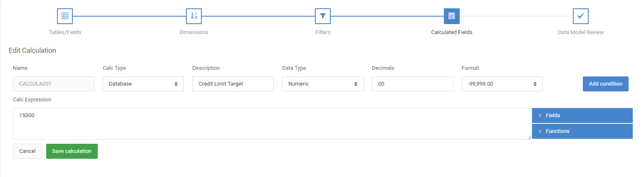This screenshot has height=177, width=644.
Task: Expand the Functions side panel
Action: [582, 131]
